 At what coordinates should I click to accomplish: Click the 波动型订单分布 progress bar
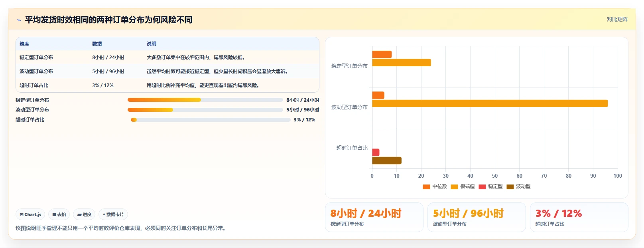coord(205,110)
